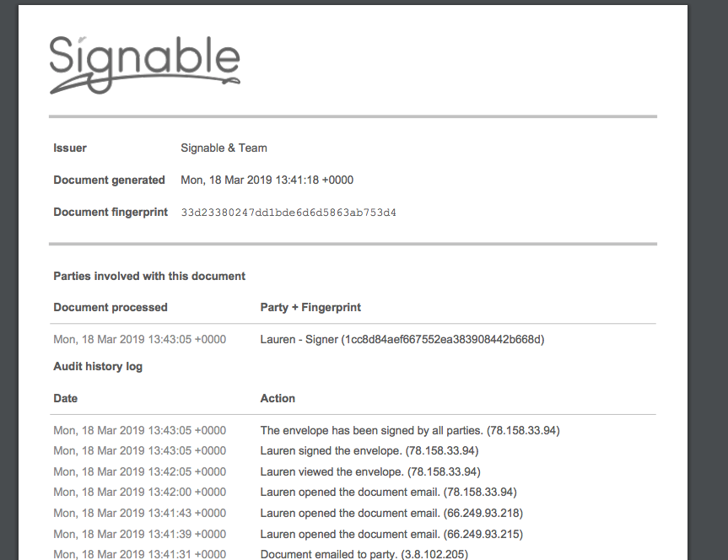Click the Audit history log heading

[98, 366]
